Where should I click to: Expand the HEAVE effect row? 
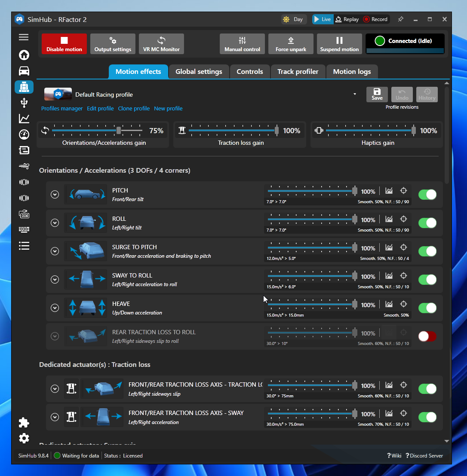coord(55,308)
